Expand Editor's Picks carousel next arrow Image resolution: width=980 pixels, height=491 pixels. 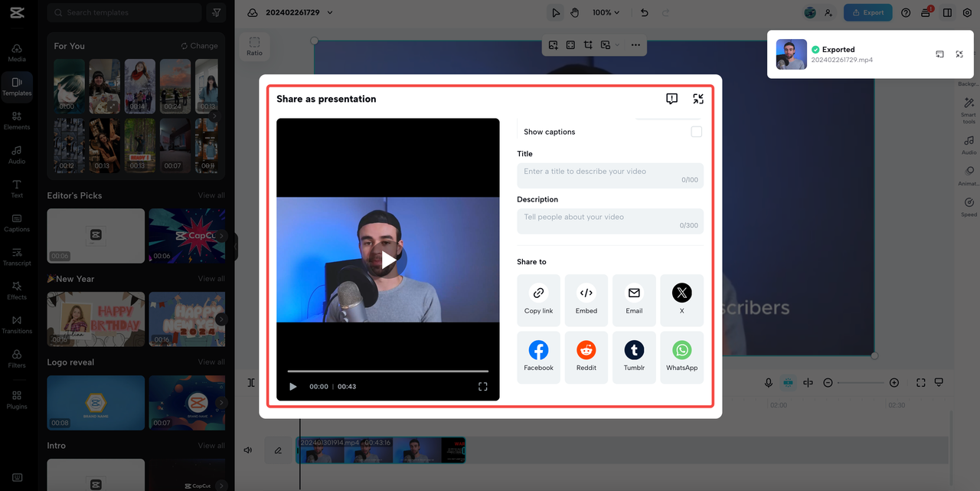click(221, 236)
